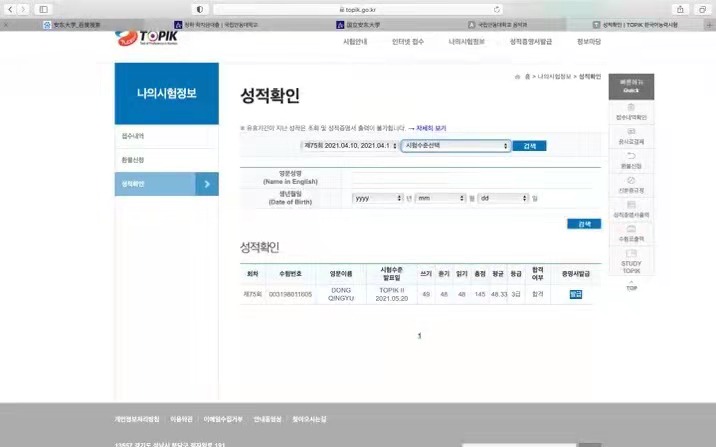
Task: Click the average 48.33 cell
Action: 499,294
